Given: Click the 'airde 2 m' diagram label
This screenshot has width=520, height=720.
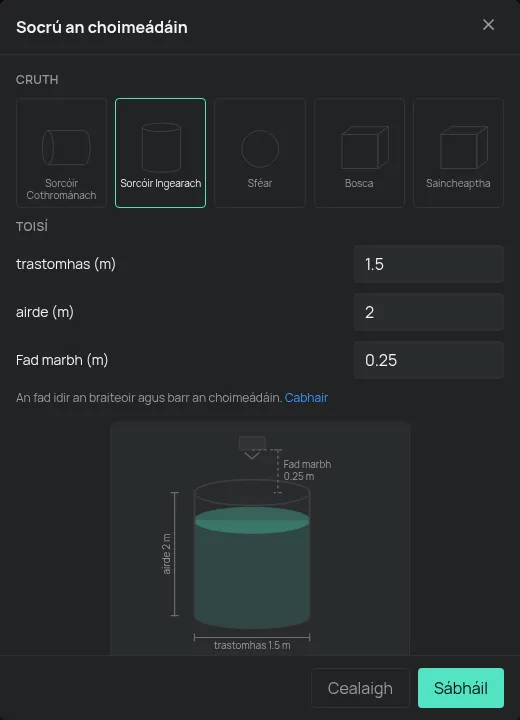Looking at the screenshot, I should pos(167,554).
